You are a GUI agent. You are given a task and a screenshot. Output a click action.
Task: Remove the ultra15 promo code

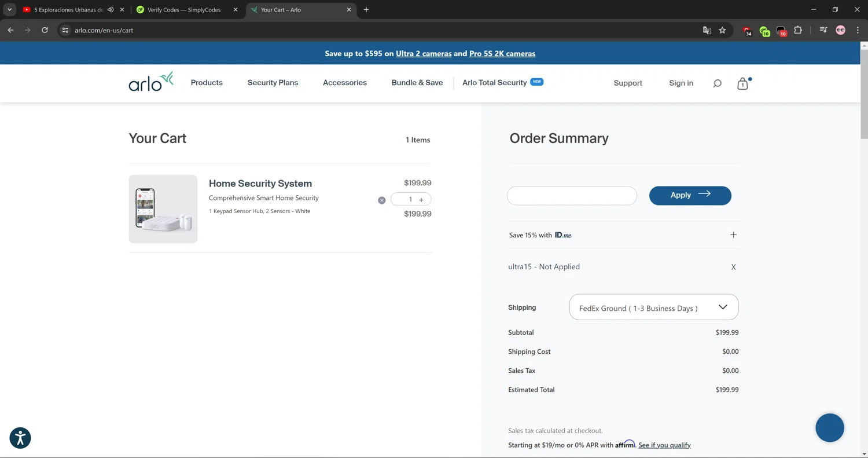[x=733, y=267]
